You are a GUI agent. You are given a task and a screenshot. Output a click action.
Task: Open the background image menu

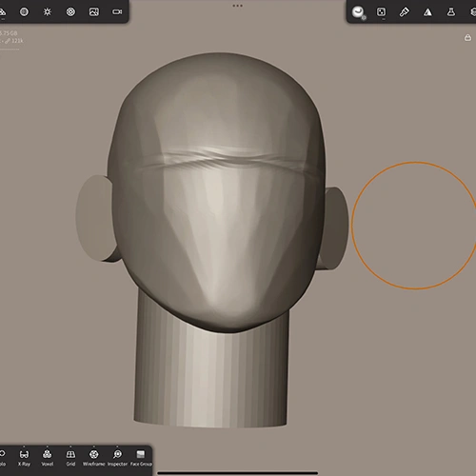coord(94,12)
